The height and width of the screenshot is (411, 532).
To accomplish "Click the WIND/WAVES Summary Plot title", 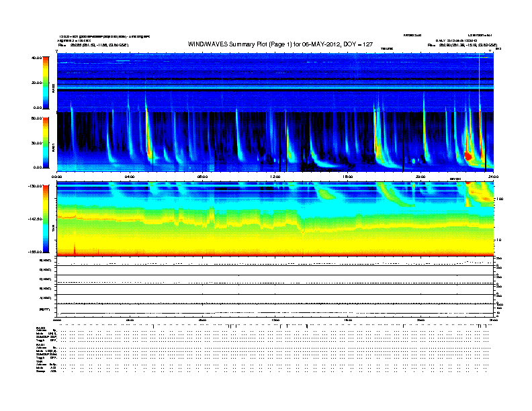I will (280, 44).
